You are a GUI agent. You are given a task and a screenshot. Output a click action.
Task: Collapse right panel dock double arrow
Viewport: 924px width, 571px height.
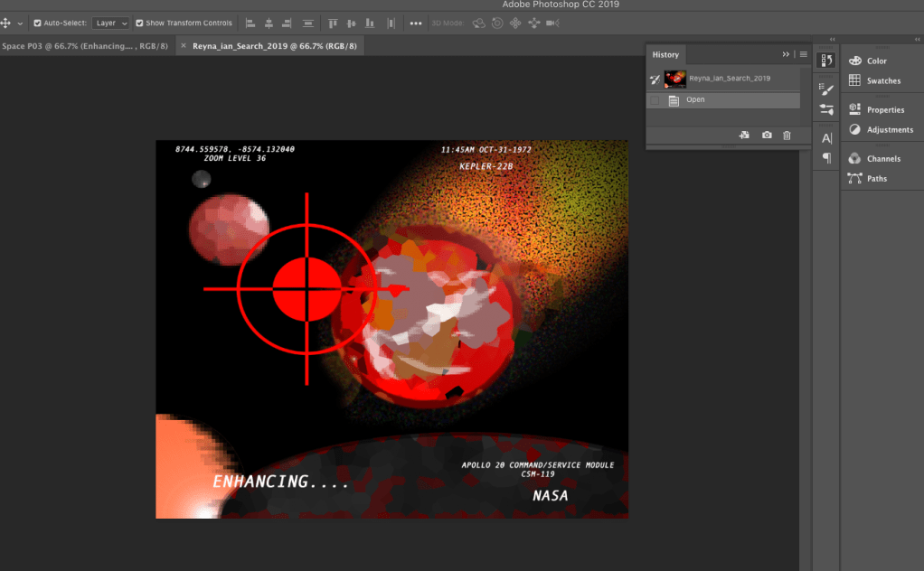917,40
